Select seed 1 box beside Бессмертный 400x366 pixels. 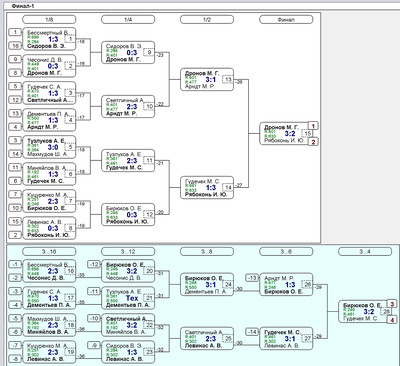(15, 32)
